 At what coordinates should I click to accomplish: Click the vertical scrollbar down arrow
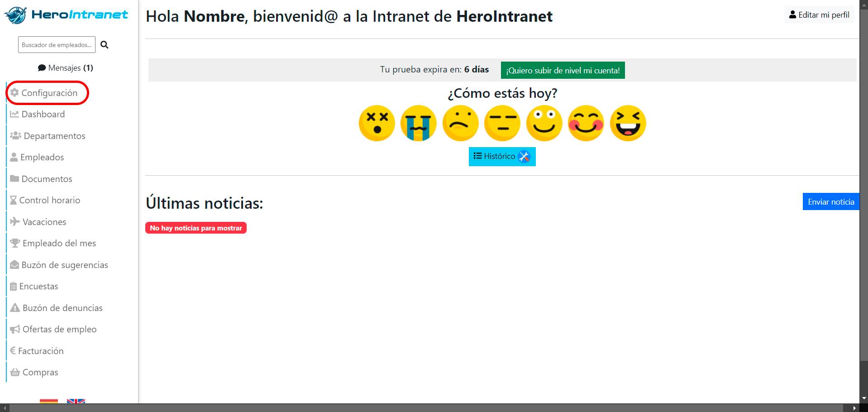(864, 399)
